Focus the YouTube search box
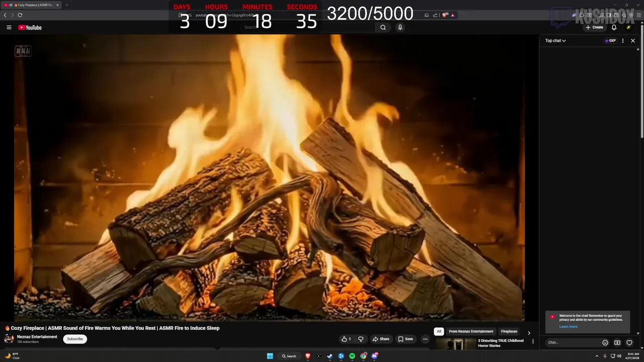Image resolution: width=644 pixels, height=362 pixels. (308, 28)
